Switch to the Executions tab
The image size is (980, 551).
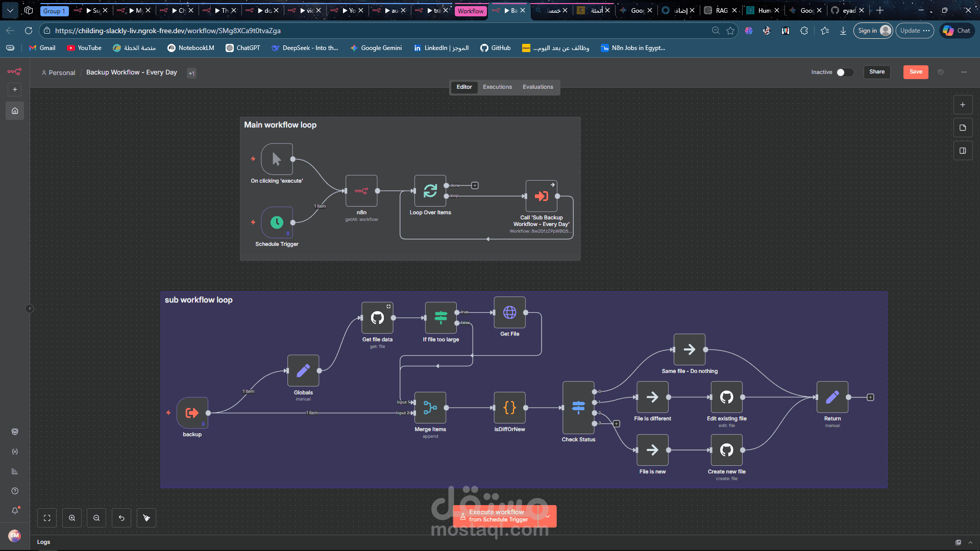497,87
